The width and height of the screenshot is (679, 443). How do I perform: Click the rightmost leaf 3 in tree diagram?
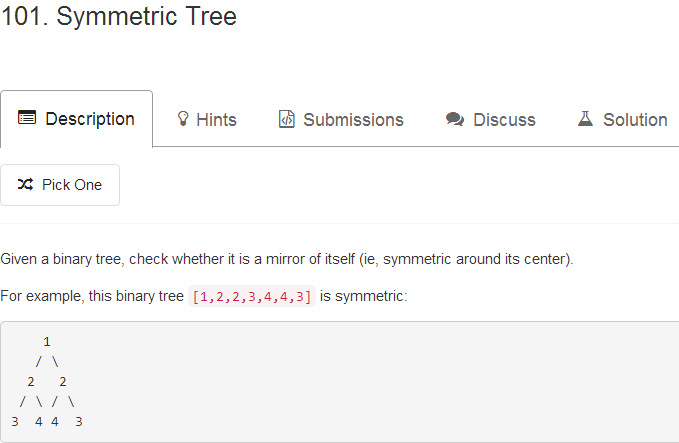(79, 422)
